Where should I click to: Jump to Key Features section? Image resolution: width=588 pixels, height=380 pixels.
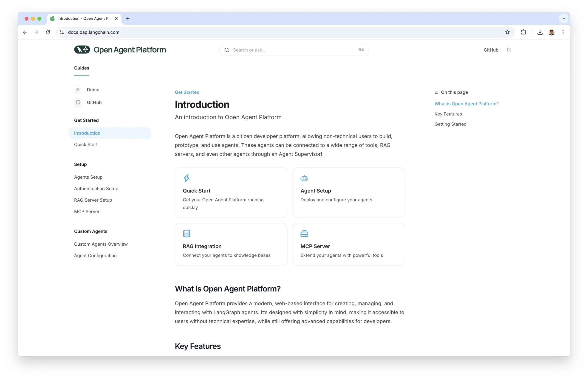coord(448,114)
